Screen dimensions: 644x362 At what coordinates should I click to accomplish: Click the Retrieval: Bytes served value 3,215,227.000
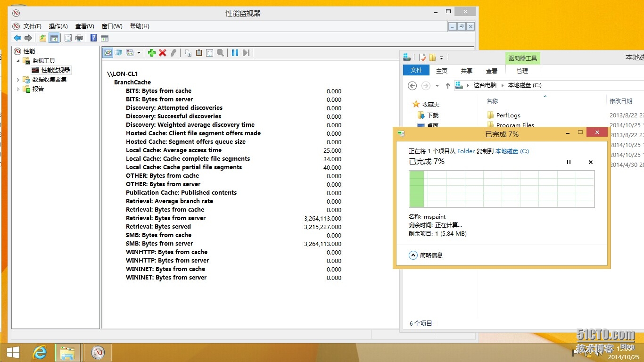pos(323,227)
